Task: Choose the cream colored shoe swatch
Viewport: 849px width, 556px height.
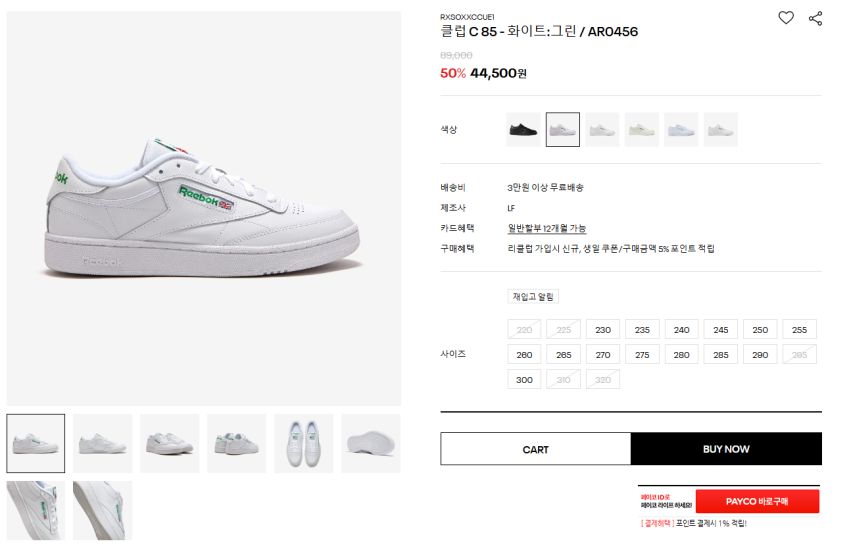Action: 642,129
